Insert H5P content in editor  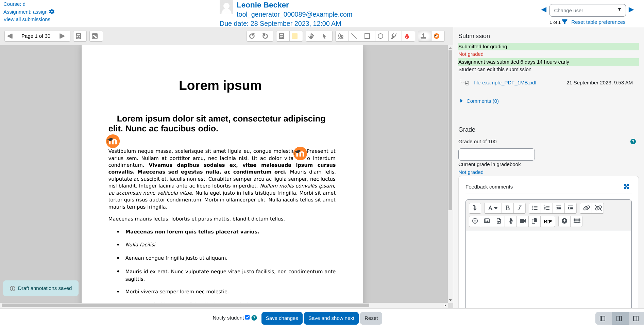(548, 221)
